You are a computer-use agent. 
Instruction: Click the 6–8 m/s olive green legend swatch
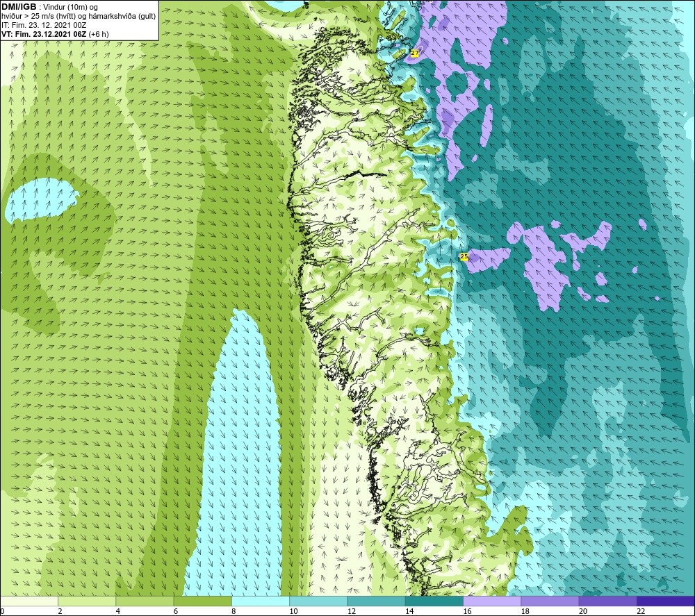(202, 601)
